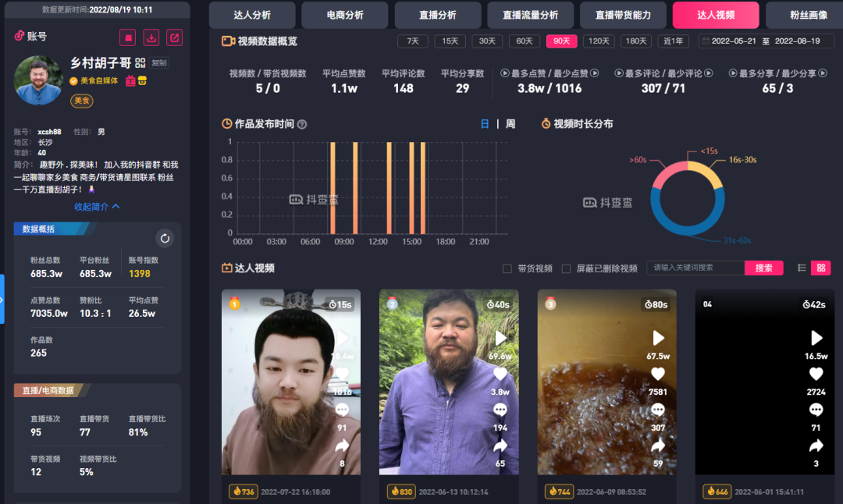Click the 搜索 search button
The height and width of the screenshot is (504, 843).
click(763, 268)
